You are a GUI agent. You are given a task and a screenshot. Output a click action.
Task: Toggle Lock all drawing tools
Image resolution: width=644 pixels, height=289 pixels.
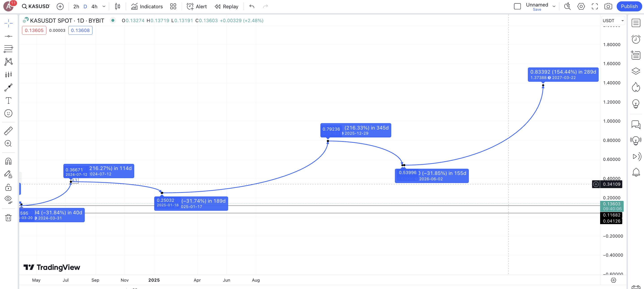[x=8, y=187]
